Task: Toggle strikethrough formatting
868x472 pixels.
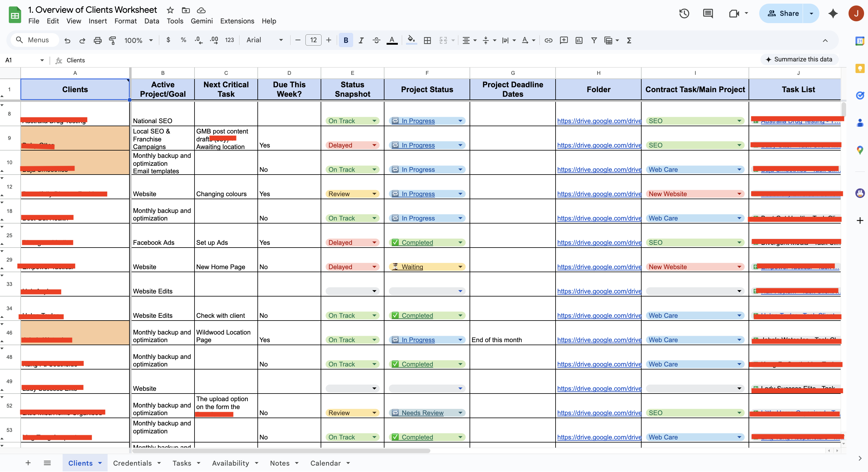Action: pos(376,40)
